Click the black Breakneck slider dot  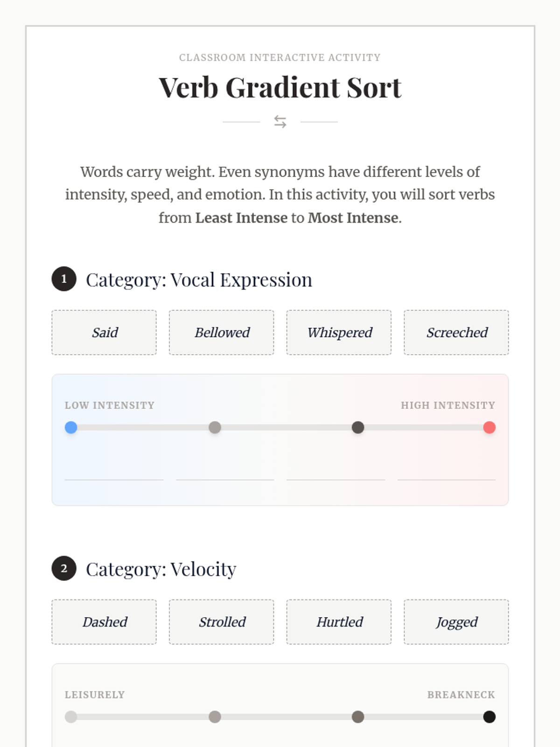click(x=489, y=717)
